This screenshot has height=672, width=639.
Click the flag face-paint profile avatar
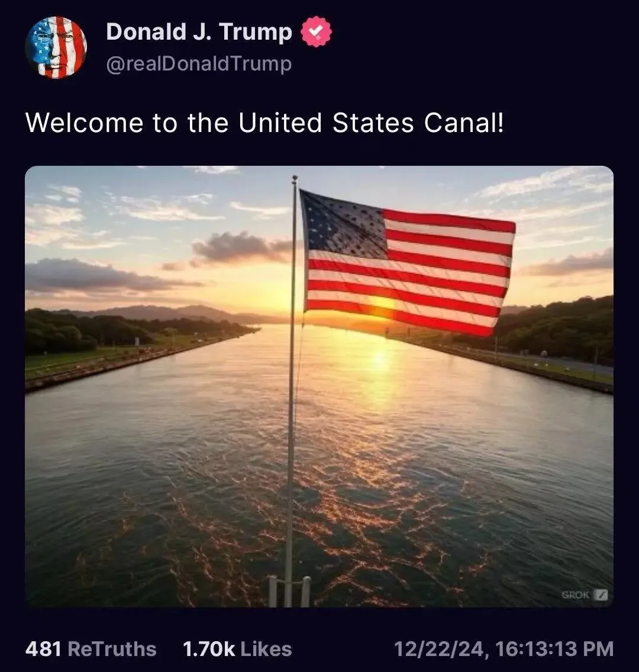[56, 47]
